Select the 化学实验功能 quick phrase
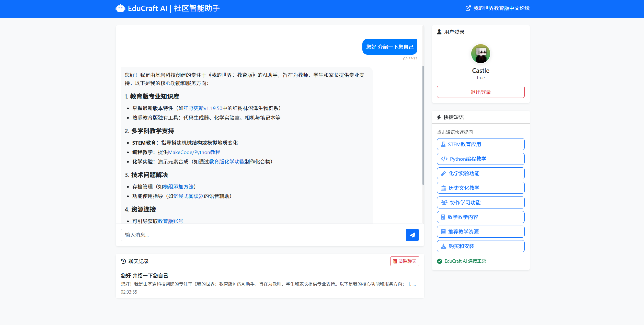Screen dimensions: 644x325 (x=481, y=173)
